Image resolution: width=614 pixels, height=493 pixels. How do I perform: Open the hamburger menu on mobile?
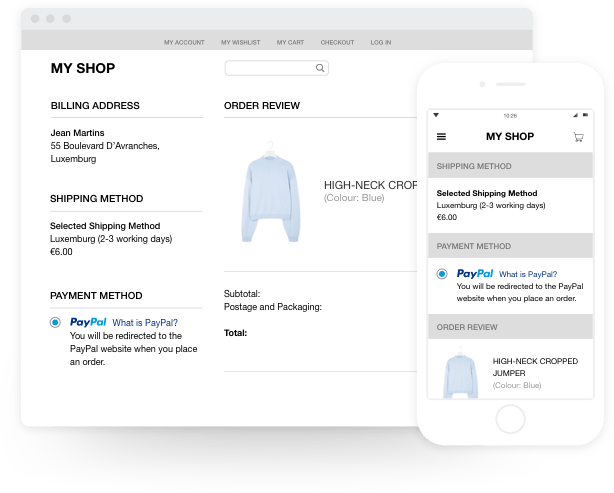[x=442, y=137]
